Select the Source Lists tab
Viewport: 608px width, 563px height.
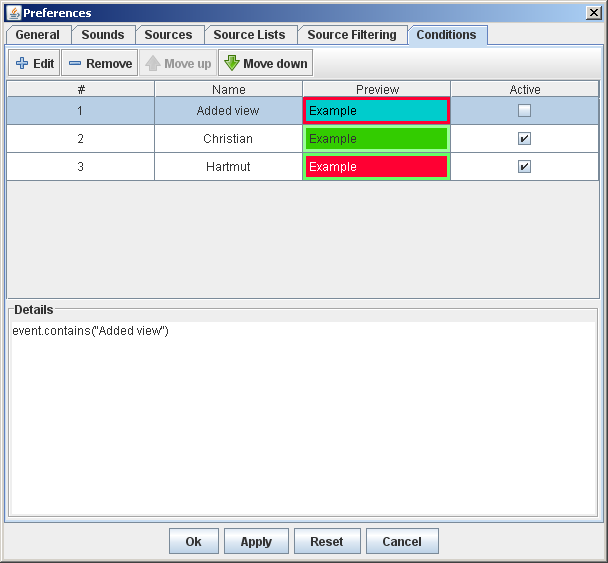(249, 35)
